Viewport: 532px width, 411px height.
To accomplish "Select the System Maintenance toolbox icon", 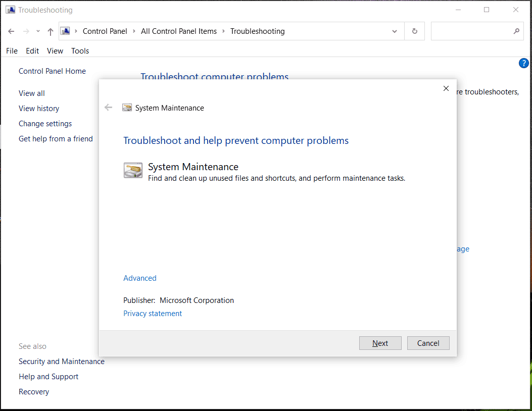I will 133,170.
